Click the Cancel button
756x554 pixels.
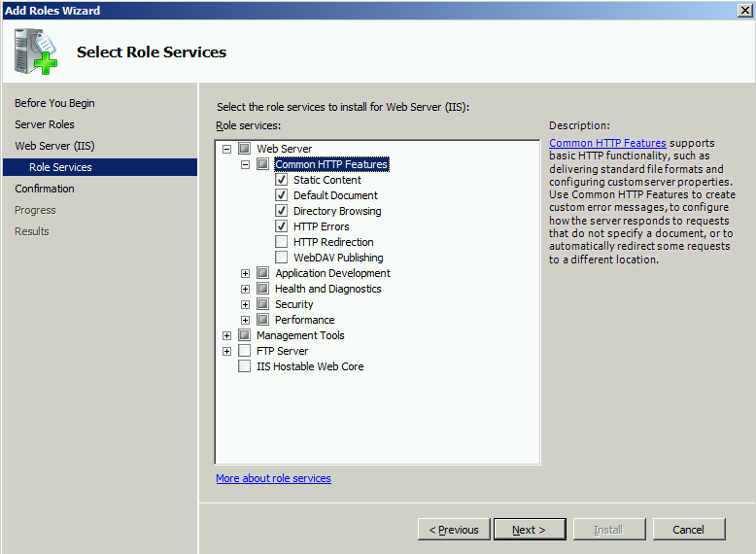[689, 530]
